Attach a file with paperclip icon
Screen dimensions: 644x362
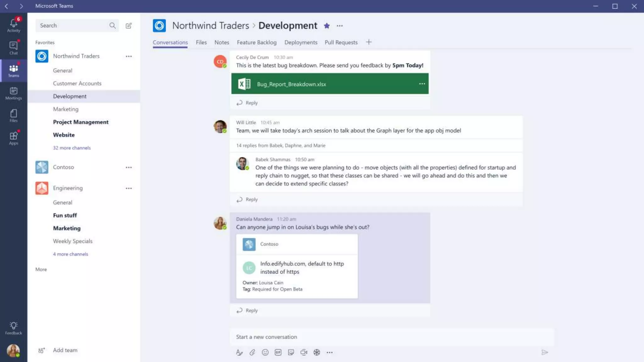[x=252, y=352]
